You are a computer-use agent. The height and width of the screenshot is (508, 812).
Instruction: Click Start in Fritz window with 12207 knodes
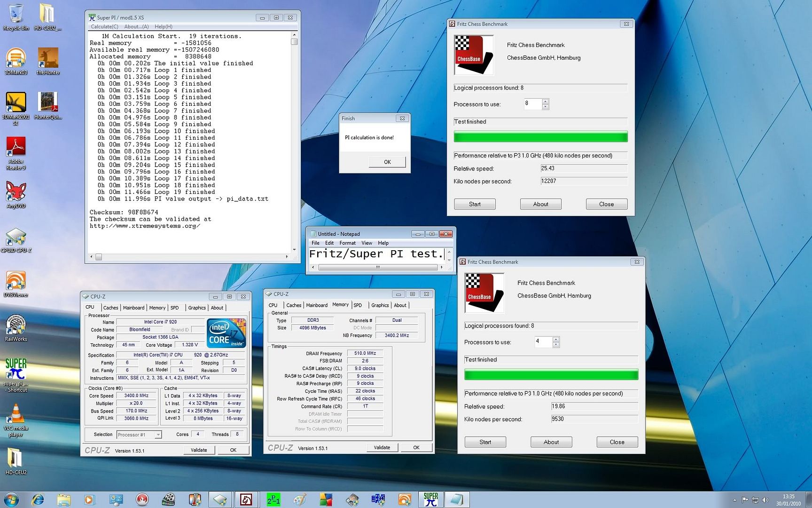[475, 204]
